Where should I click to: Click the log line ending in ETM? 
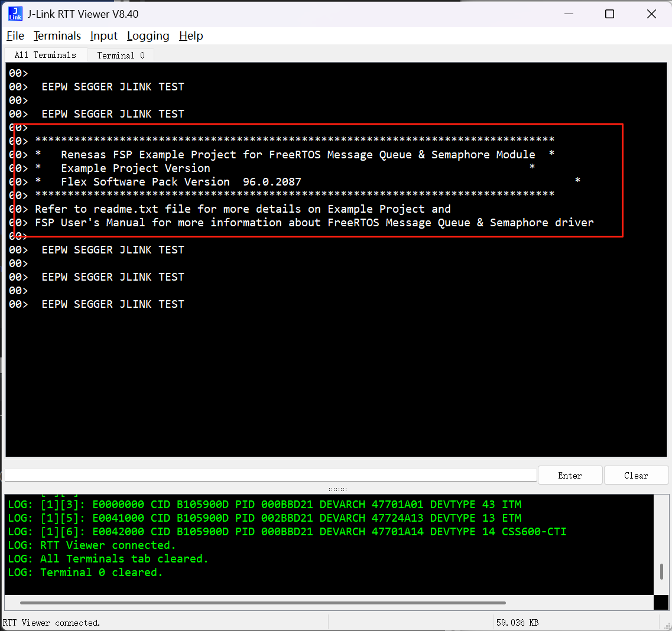[265, 518]
